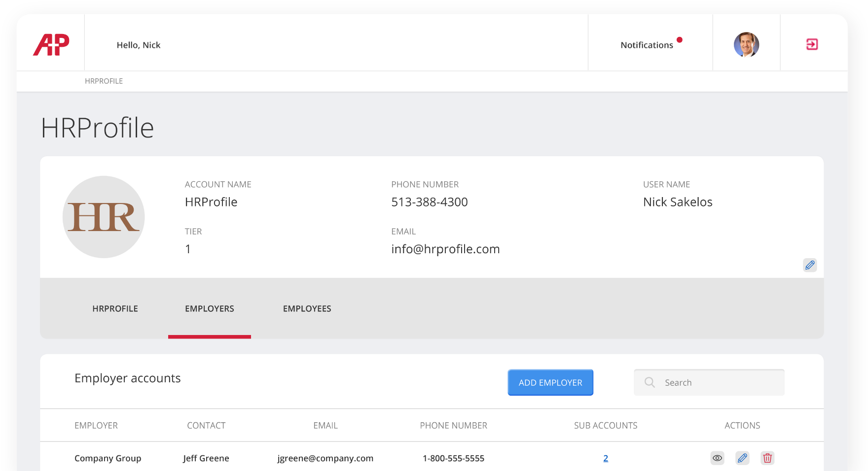
Task: Select 'Jeff Greene' contact cell
Action: [x=206, y=458]
